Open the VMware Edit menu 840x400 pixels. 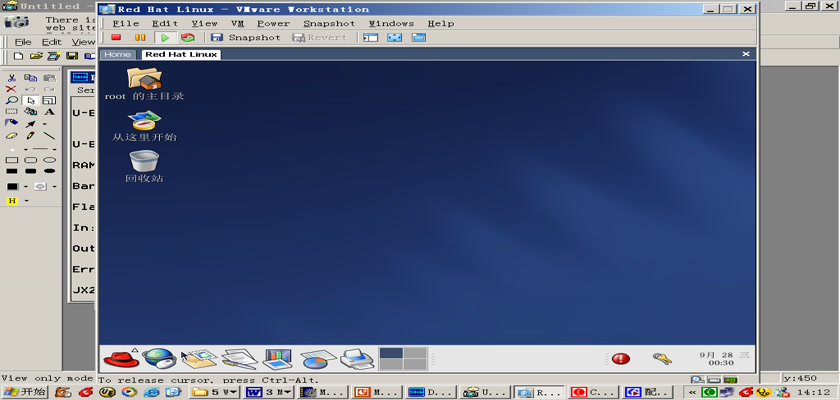[165, 24]
